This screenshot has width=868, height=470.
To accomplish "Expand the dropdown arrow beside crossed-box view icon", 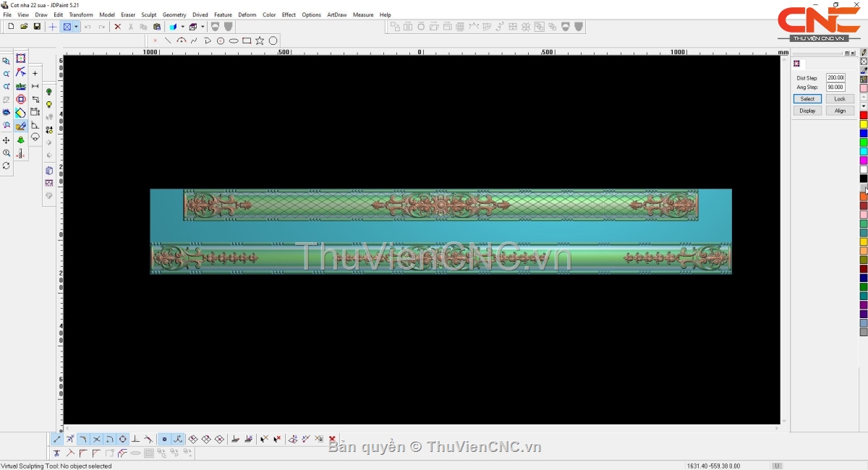I will pos(76,27).
